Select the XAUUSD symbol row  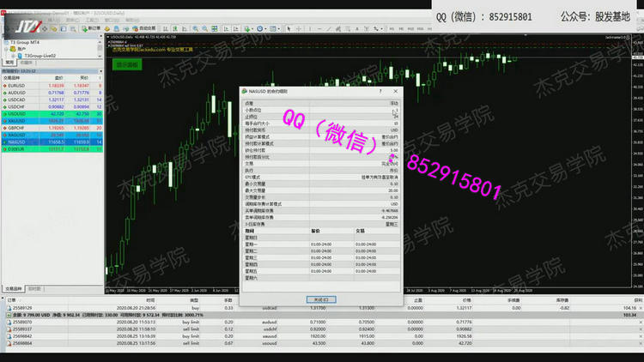click(x=18, y=120)
